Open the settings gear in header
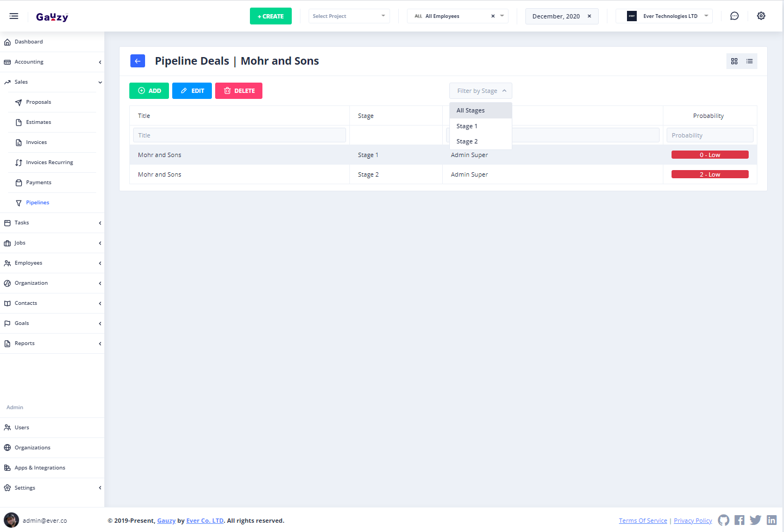Screen dimensions: 784x532 (761, 16)
